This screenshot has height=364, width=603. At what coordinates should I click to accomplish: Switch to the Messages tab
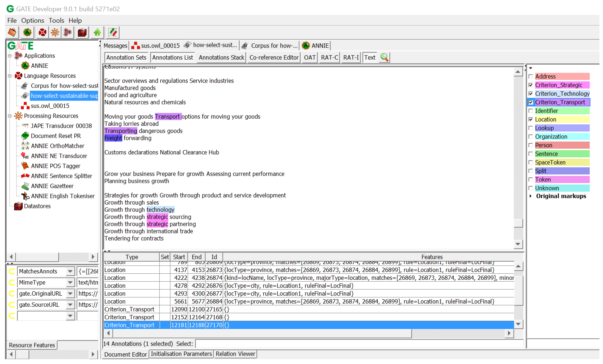click(115, 46)
